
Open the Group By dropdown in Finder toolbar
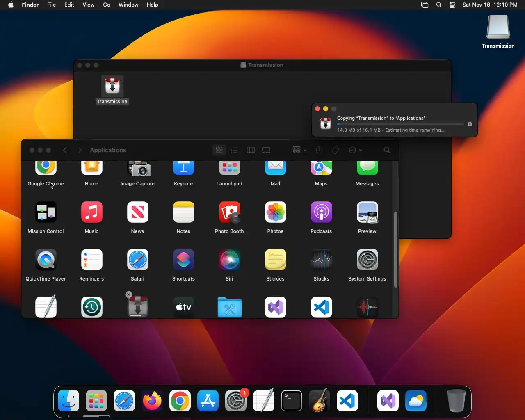point(299,150)
